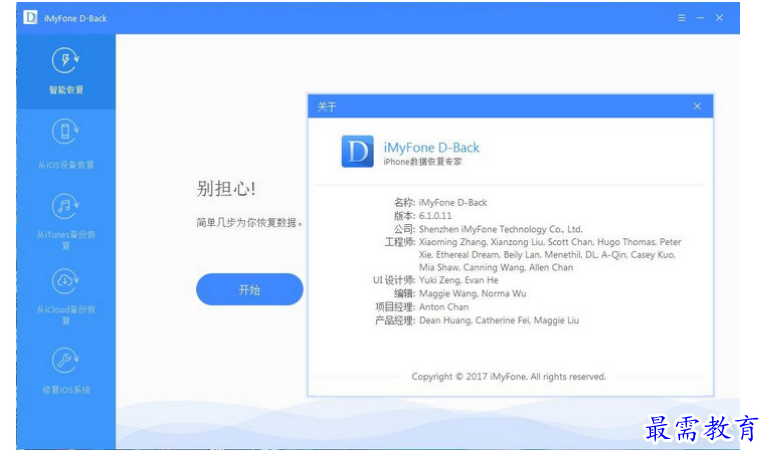
Task: Click the 智能恢复 sidebar label
Action: pos(66,90)
